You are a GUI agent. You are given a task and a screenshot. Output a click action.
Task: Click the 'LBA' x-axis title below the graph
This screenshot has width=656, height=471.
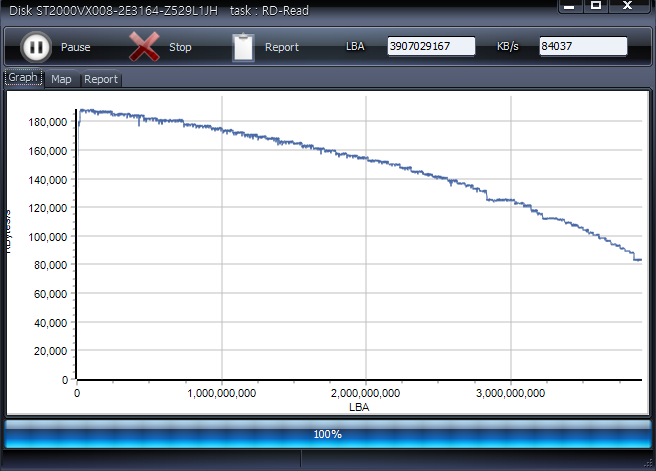pos(359,407)
